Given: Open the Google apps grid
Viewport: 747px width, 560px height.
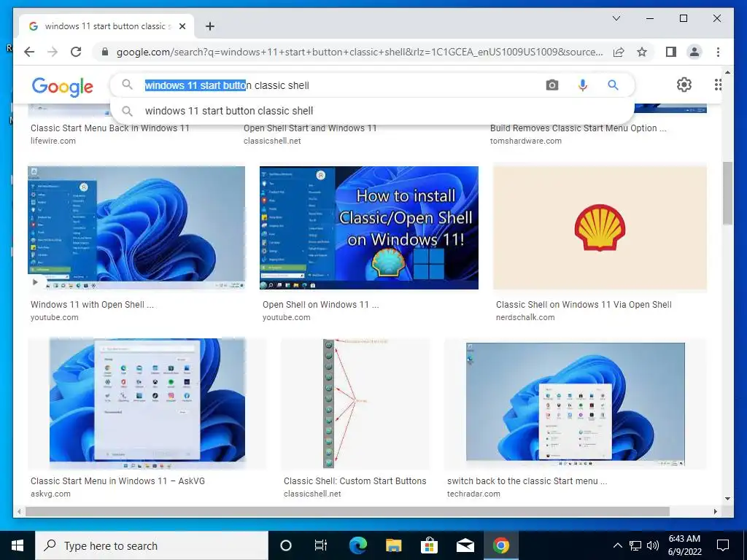Looking at the screenshot, I should tap(718, 85).
